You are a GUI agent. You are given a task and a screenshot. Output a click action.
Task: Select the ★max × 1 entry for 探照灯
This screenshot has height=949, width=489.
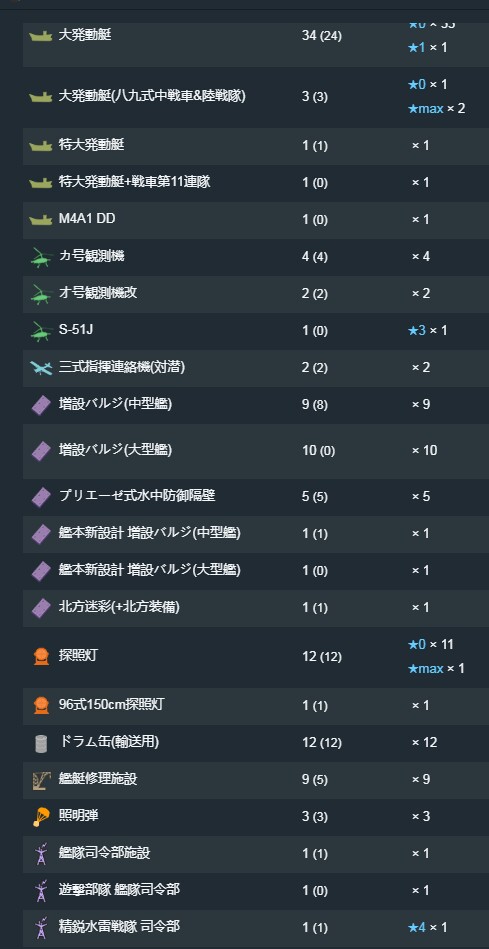(436, 669)
